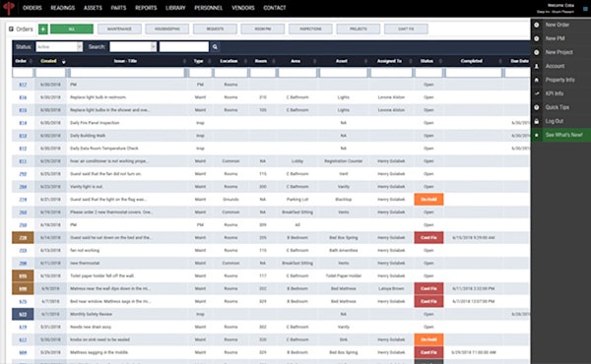This screenshot has width=591, height=364.
Task: Click the search text input field
Action: click(x=184, y=46)
